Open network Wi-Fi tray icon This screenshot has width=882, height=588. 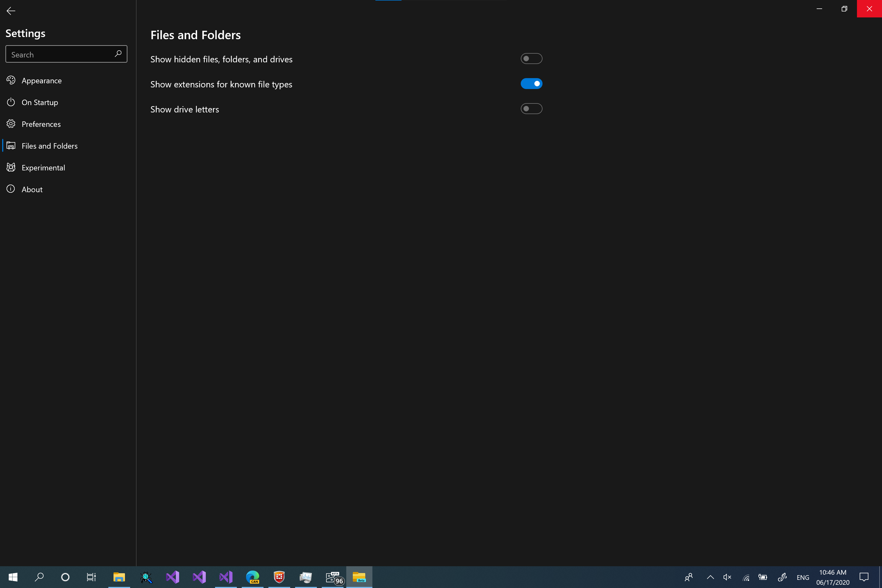pos(746,577)
